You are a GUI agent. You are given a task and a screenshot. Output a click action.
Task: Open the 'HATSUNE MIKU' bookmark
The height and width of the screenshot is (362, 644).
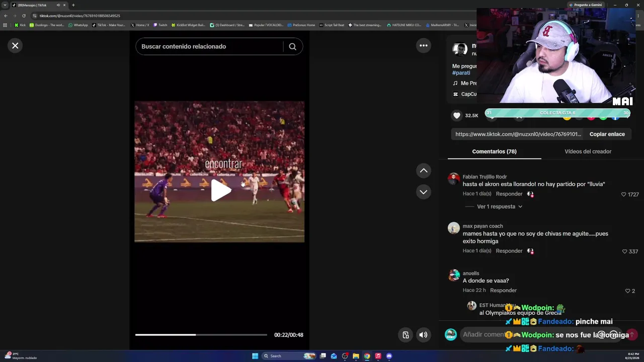click(x=404, y=25)
